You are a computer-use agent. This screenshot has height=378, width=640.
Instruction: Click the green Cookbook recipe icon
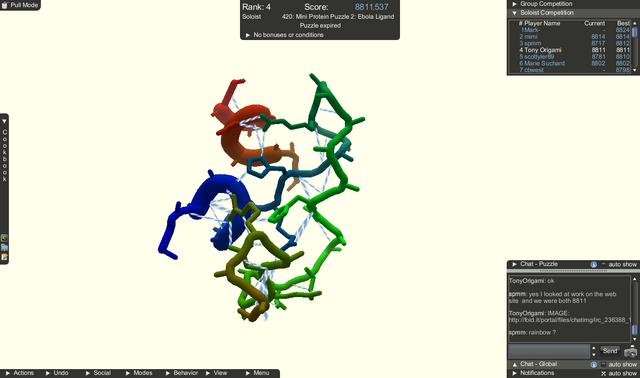coord(4,238)
